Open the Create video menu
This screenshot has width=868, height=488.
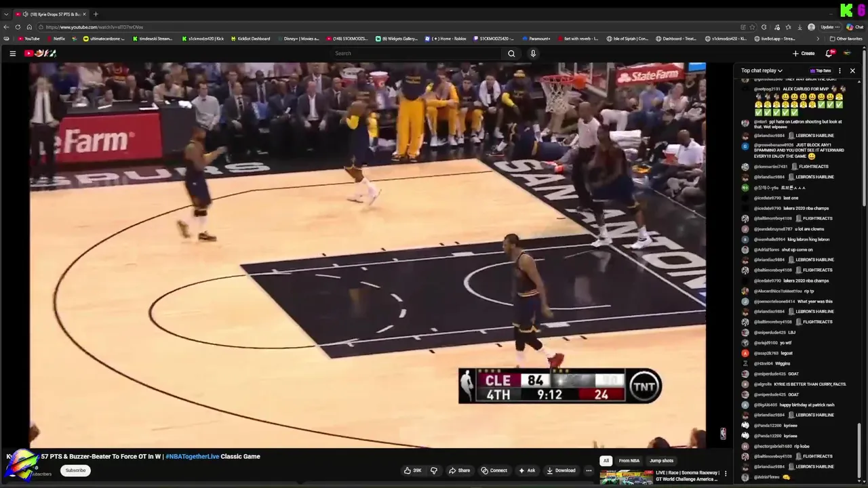pyautogui.click(x=804, y=54)
